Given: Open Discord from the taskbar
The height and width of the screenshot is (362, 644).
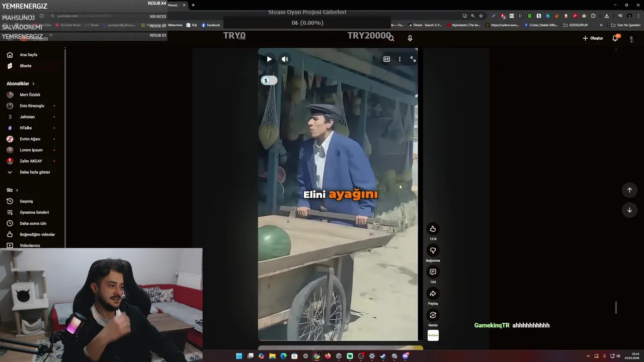Looking at the screenshot, I should pyautogui.click(x=405, y=356).
